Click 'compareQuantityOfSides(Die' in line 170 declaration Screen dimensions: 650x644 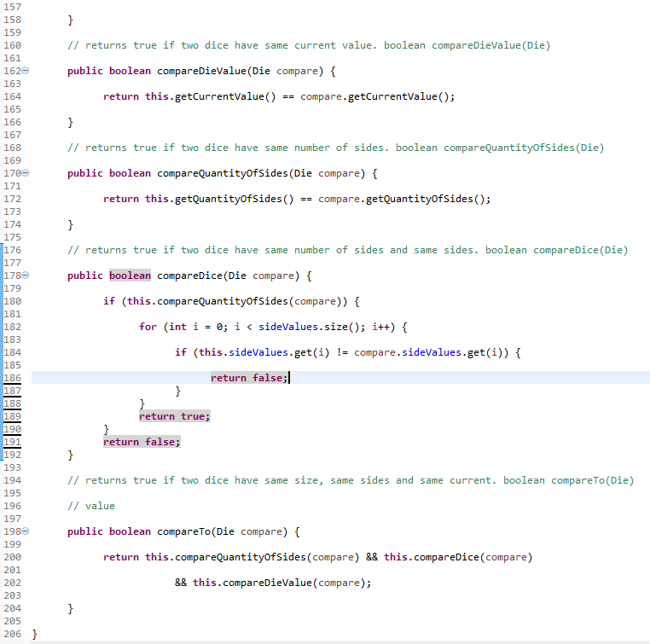(x=235, y=173)
